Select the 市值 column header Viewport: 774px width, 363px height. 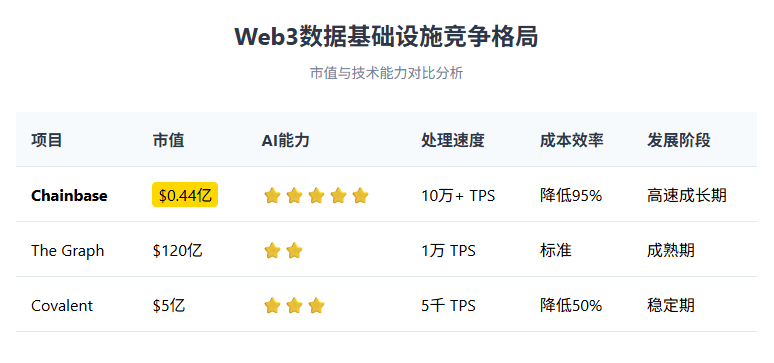tap(168, 140)
